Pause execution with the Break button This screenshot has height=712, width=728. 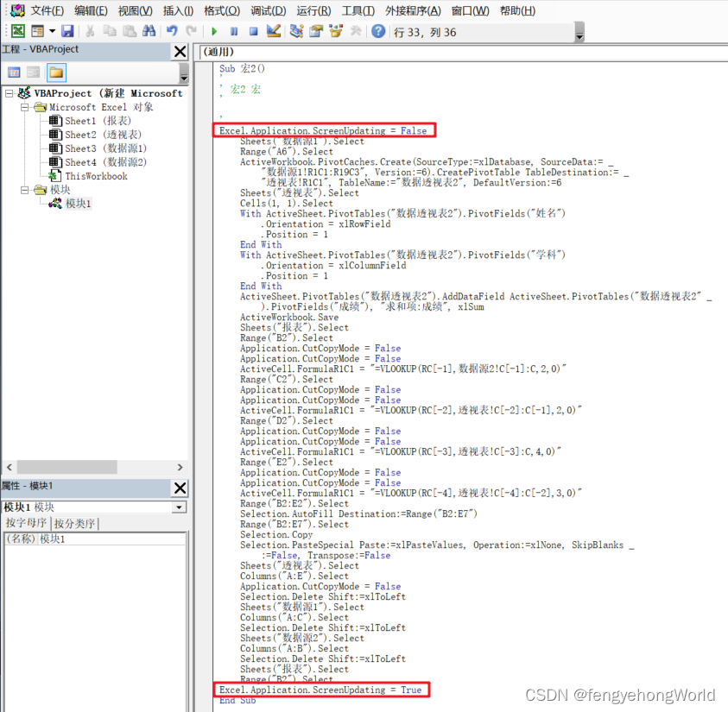(234, 31)
